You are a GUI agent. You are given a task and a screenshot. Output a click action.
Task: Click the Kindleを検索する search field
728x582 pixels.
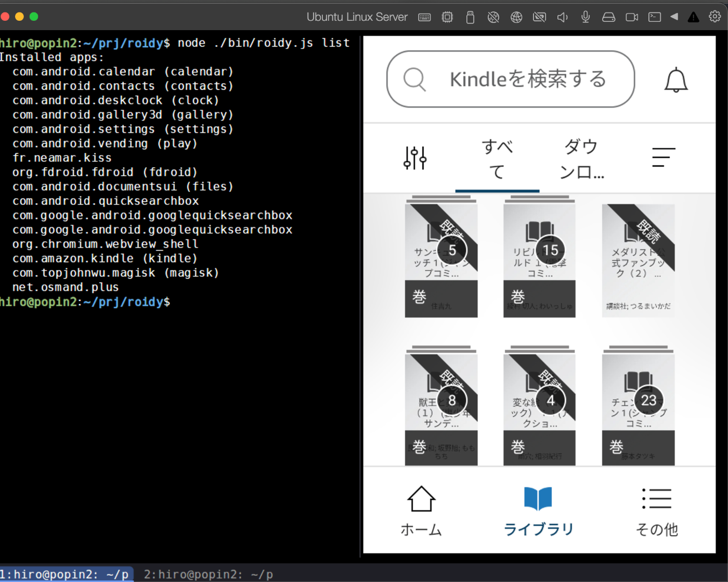(511, 79)
